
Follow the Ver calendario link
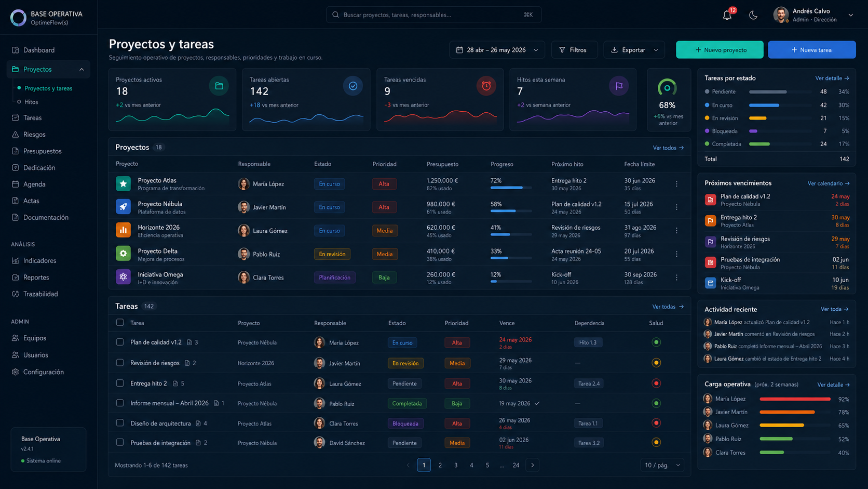point(829,183)
